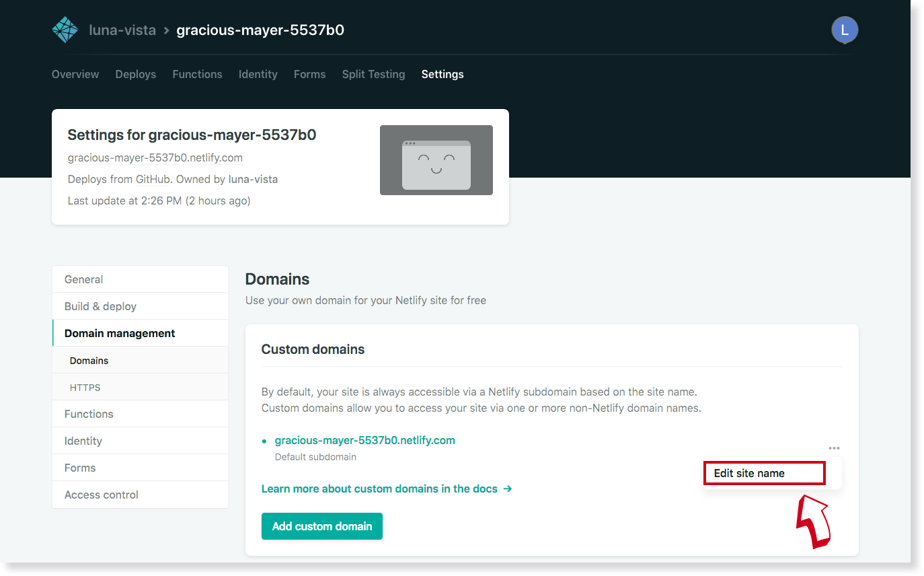Go to the Overview tab
Image resolution: width=924 pixels, height=576 pixels.
pos(75,74)
